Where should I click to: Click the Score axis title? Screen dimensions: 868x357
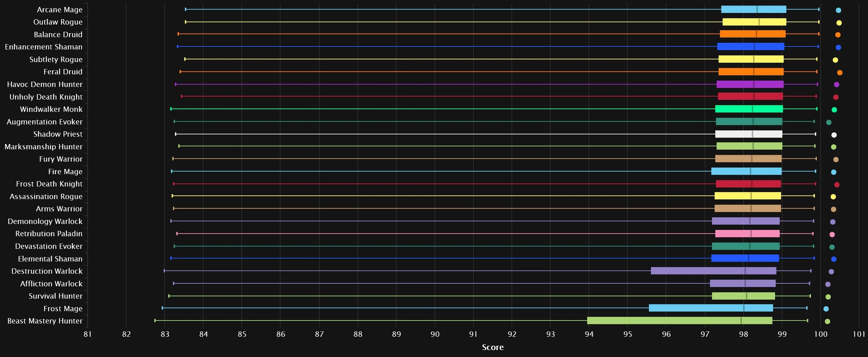tap(493, 347)
